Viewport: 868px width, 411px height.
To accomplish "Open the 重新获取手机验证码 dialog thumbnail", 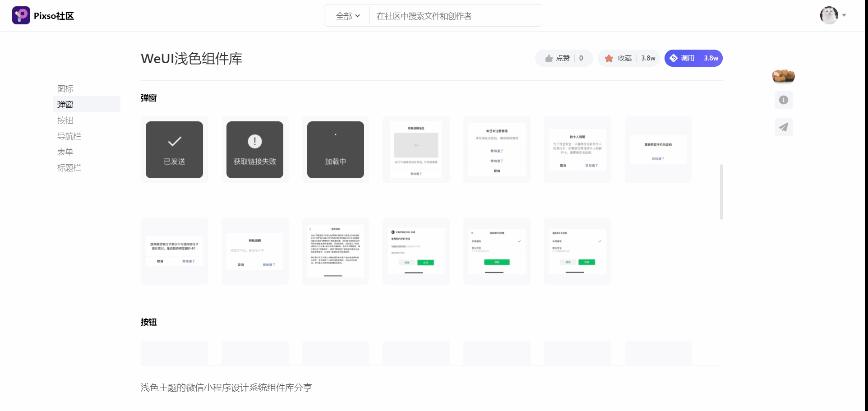I will pyautogui.click(x=658, y=150).
